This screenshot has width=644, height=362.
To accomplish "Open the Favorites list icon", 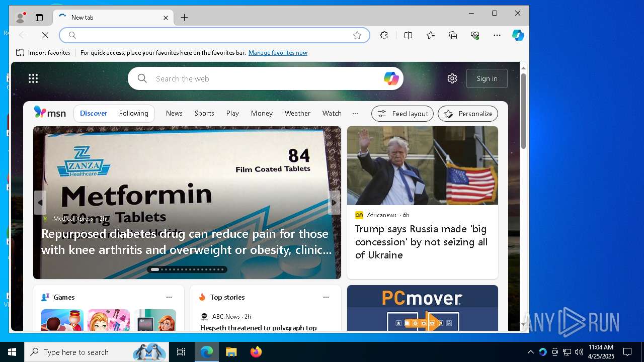I will (431, 35).
